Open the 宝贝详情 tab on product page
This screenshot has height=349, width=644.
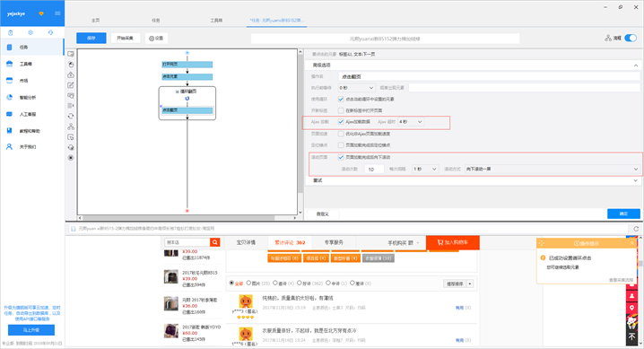(x=246, y=242)
